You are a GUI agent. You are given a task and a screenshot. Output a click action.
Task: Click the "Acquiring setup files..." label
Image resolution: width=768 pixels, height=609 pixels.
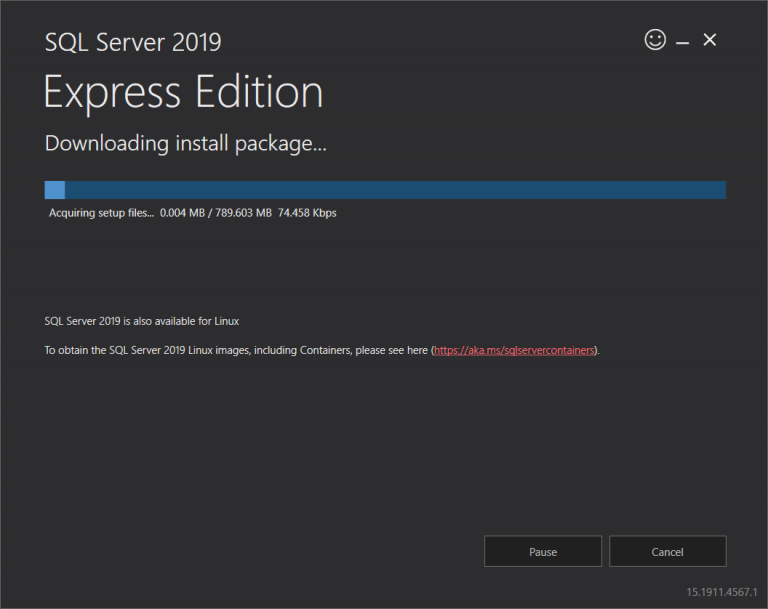(101, 213)
